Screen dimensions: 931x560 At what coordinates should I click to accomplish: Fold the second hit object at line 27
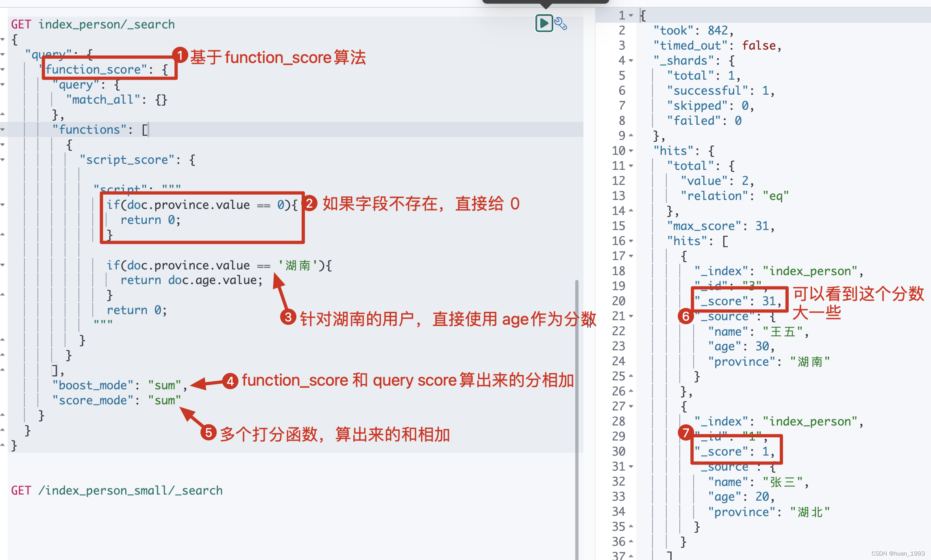pos(631,406)
